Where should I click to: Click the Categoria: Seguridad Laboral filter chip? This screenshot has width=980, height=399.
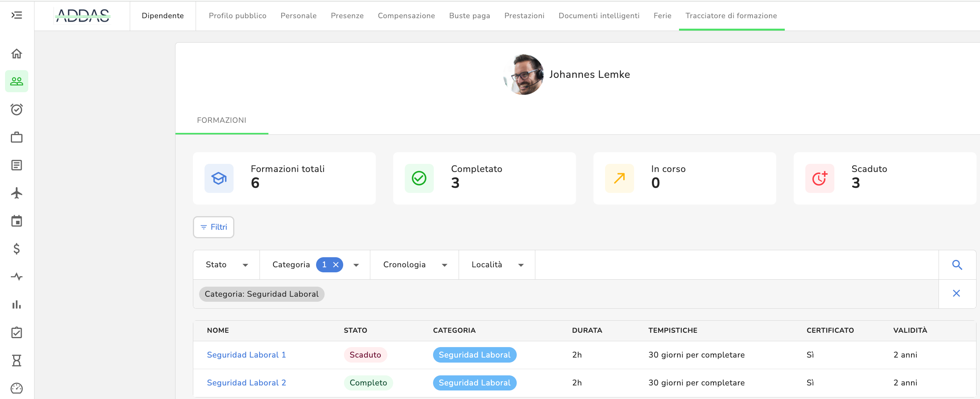point(261,294)
